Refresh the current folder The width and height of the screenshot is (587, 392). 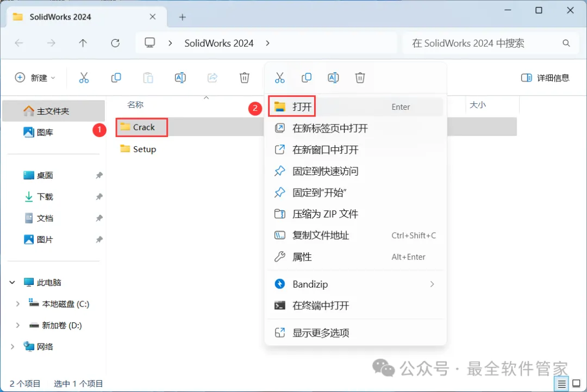coord(115,43)
